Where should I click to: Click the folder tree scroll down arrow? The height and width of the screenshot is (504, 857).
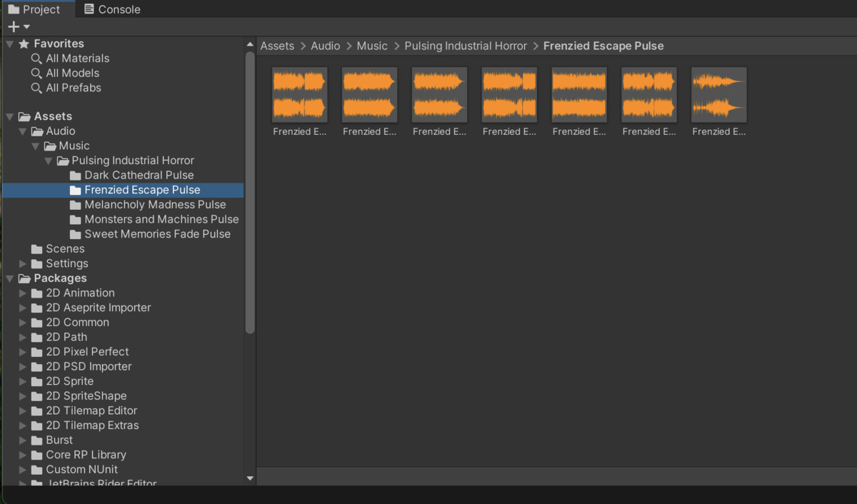(x=250, y=478)
